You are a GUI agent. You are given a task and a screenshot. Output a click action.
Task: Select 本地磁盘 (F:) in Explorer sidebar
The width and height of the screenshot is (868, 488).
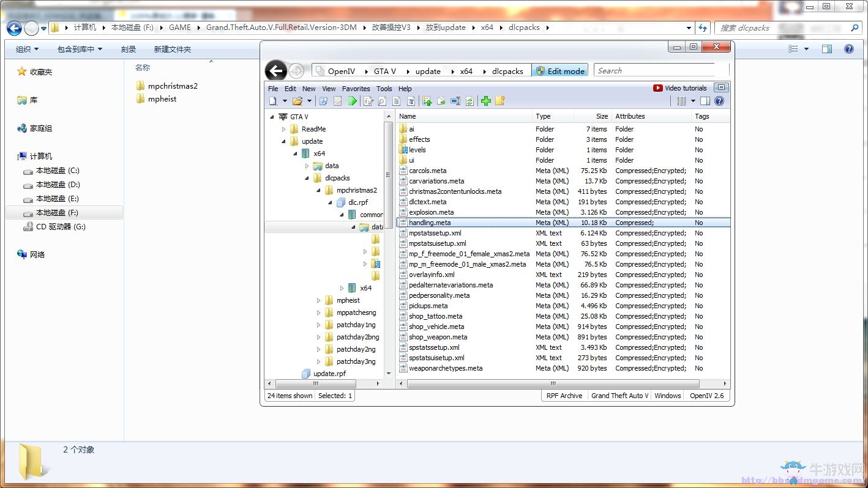pos(64,213)
